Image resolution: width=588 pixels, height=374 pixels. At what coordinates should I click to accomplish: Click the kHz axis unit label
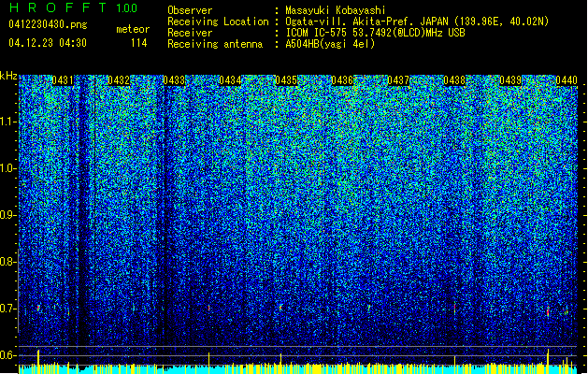click(x=8, y=76)
